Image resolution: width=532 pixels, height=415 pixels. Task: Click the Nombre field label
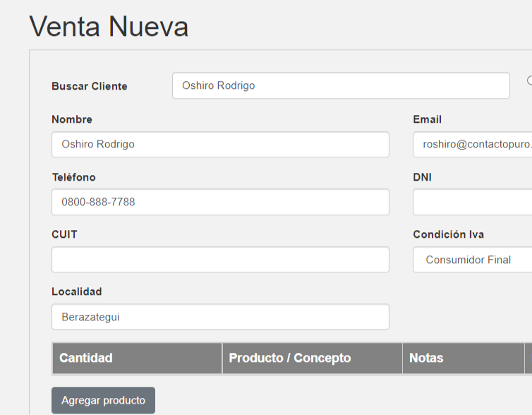tap(72, 119)
